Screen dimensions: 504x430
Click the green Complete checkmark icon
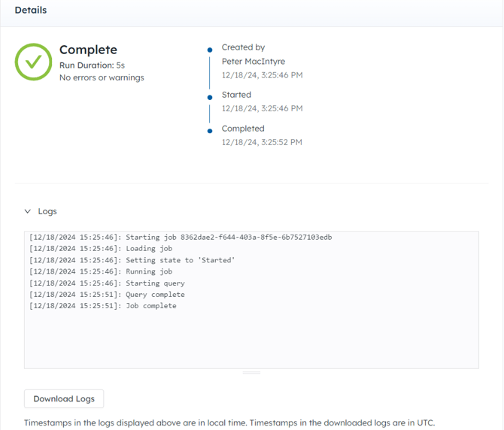pyautogui.click(x=33, y=62)
